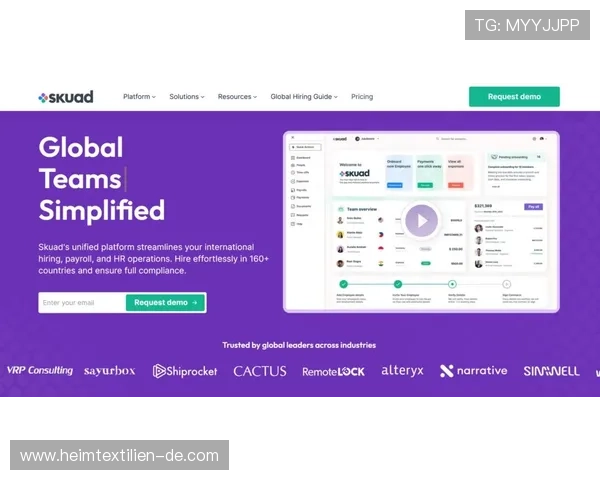The image size is (600, 480).
Task: Open the Resources dropdown menu
Action: tap(238, 97)
